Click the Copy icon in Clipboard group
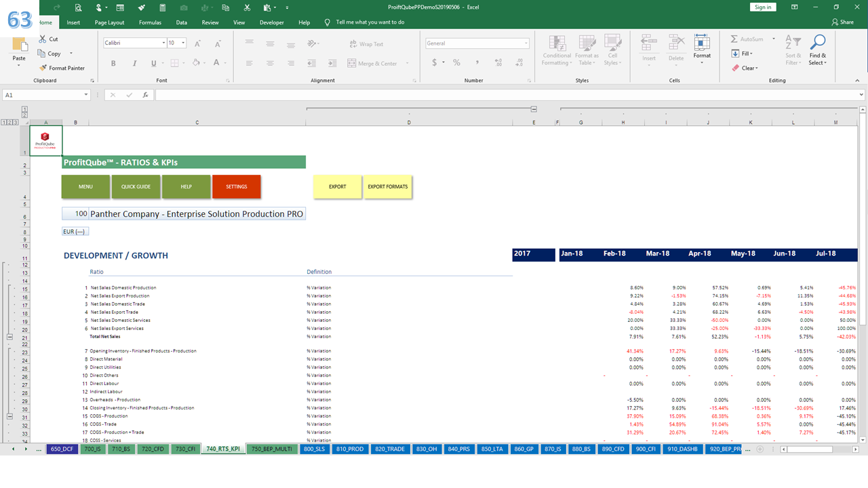Image resolution: width=868 pixels, height=488 pixels. 43,54
